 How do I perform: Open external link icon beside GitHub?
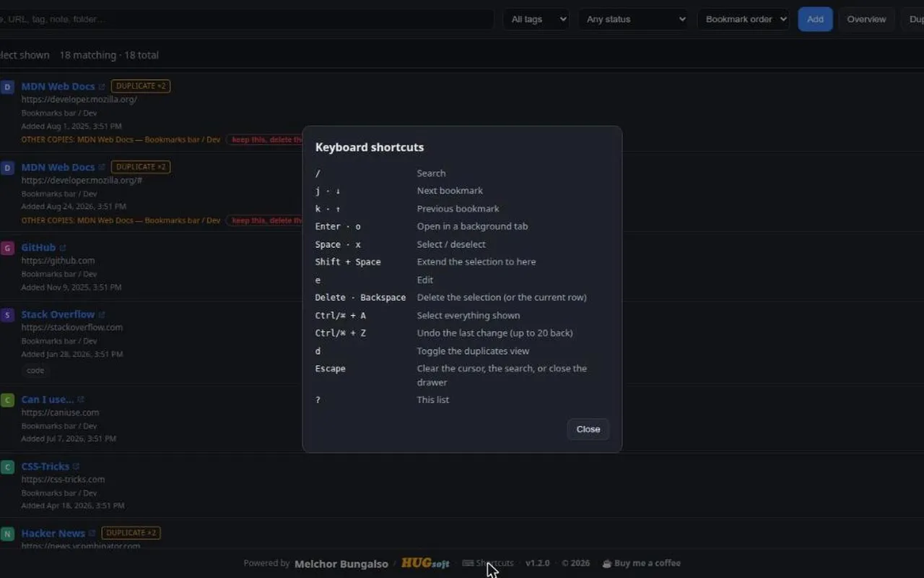point(63,248)
